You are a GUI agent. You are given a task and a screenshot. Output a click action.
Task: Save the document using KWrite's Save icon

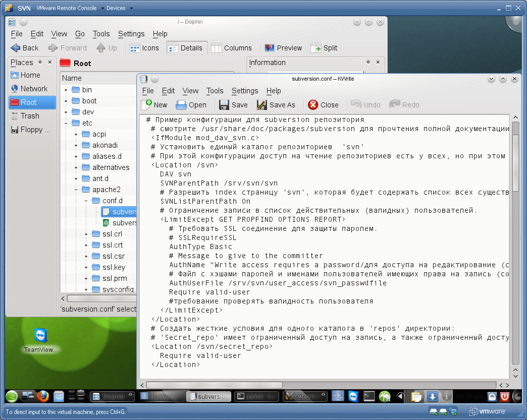pos(224,105)
